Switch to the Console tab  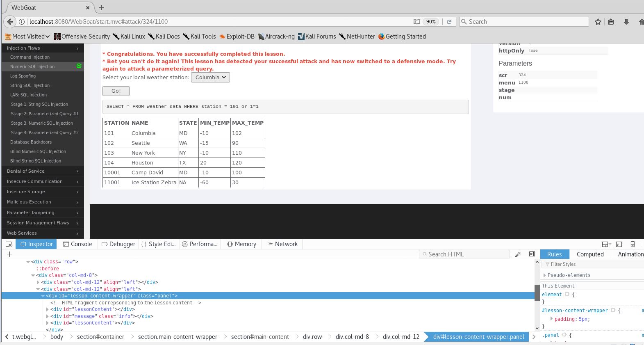coord(77,244)
